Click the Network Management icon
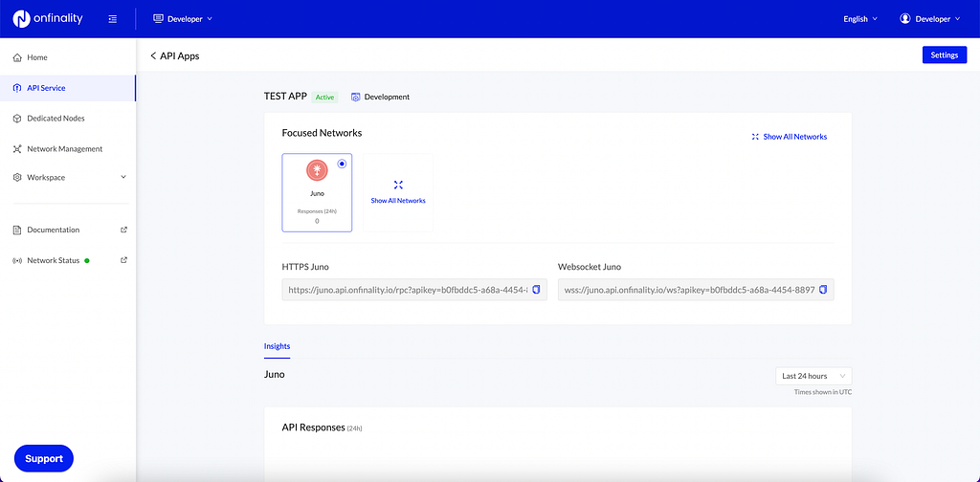The height and width of the screenshot is (482, 980). [x=17, y=149]
